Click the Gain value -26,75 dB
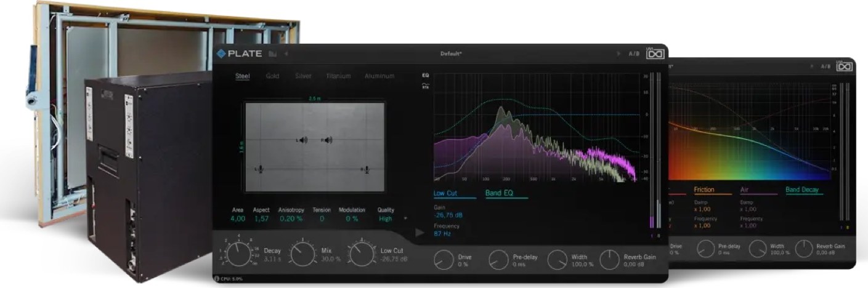 coord(448,215)
